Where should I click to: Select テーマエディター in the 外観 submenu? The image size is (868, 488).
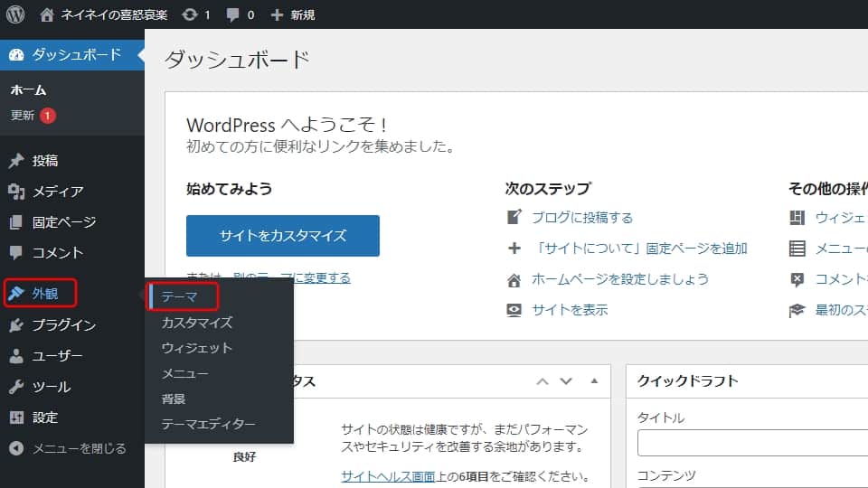point(209,424)
